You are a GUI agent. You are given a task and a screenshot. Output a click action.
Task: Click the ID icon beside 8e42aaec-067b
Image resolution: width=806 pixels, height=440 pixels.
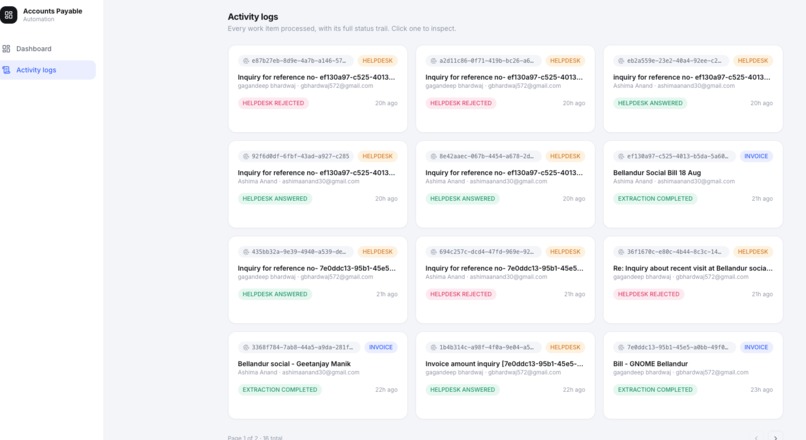433,156
